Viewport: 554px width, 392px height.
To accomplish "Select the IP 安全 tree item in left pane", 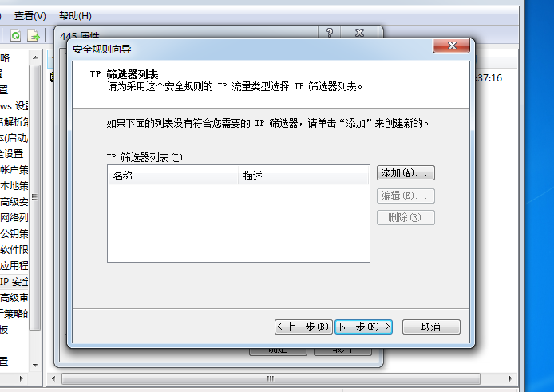I will click(x=14, y=282).
